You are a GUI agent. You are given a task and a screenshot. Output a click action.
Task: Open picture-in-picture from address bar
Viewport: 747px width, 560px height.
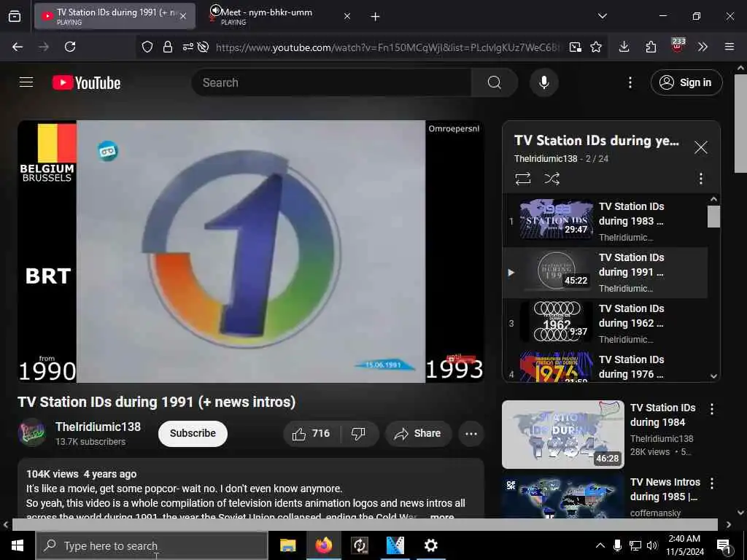tap(576, 47)
